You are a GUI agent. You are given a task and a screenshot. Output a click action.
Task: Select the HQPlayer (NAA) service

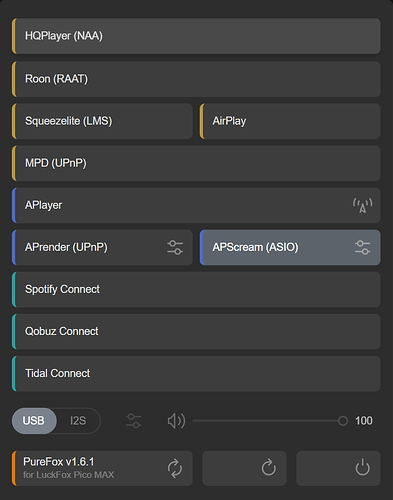[x=196, y=36]
